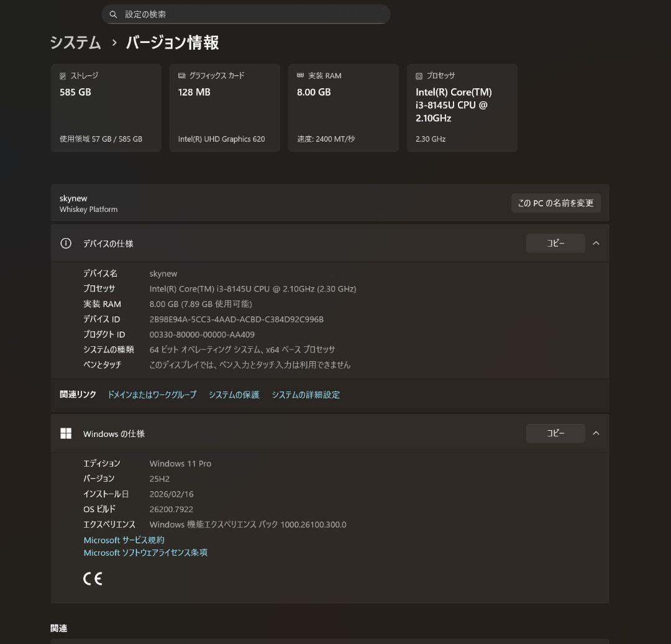Focus the 設定の検索 search field
671x644 pixels.
[245, 14]
